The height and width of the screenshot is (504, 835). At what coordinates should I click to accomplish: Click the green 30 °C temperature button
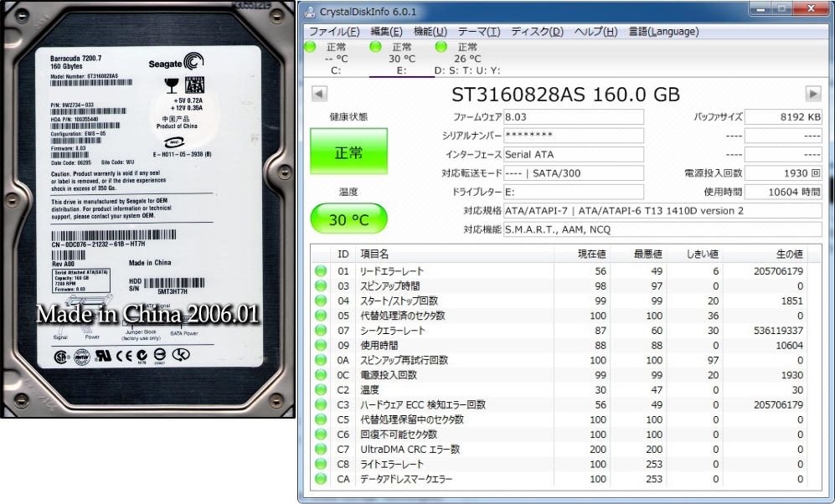point(348,219)
